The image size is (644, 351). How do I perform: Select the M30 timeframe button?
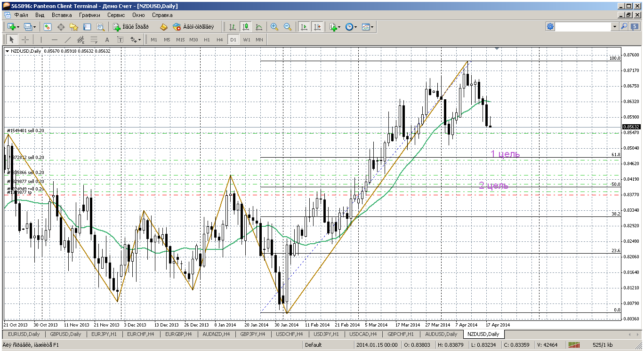click(193, 40)
